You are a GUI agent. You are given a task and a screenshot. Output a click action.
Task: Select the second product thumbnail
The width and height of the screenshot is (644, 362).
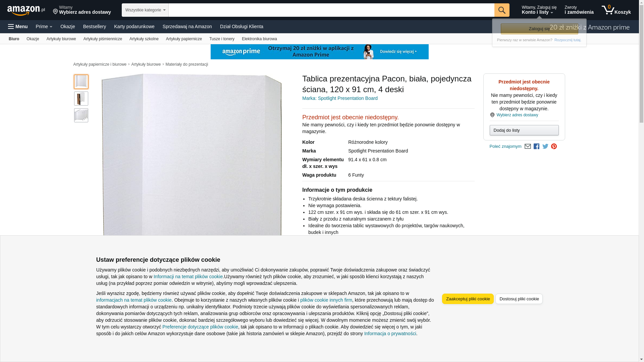pos(81,99)
